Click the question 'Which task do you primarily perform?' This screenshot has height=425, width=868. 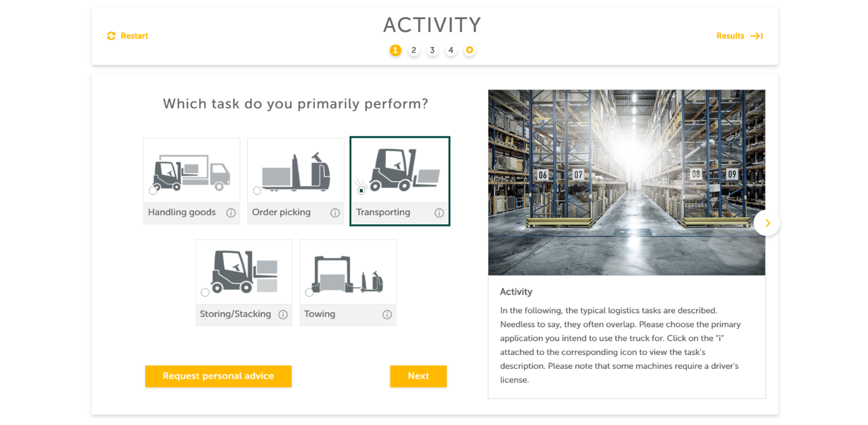(x=296, y=104)
